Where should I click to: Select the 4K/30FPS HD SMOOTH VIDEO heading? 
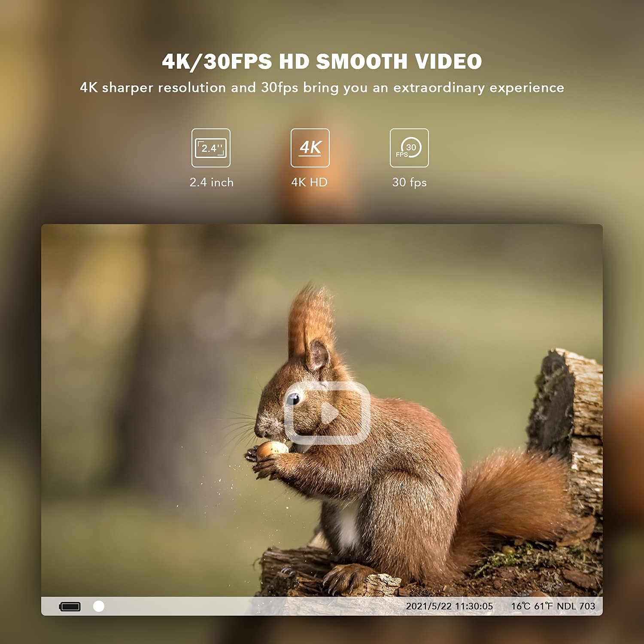click(322, 61)
